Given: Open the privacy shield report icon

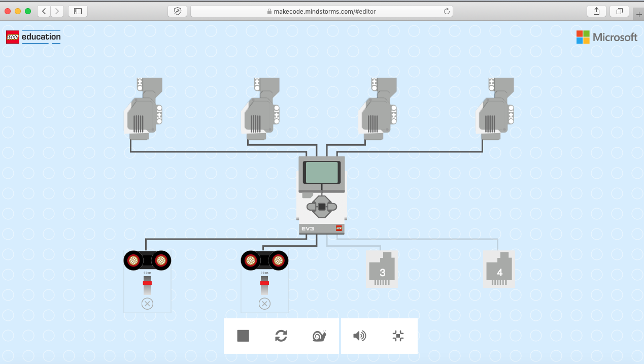Looking at the screenshot, I should tap(177, 11).
